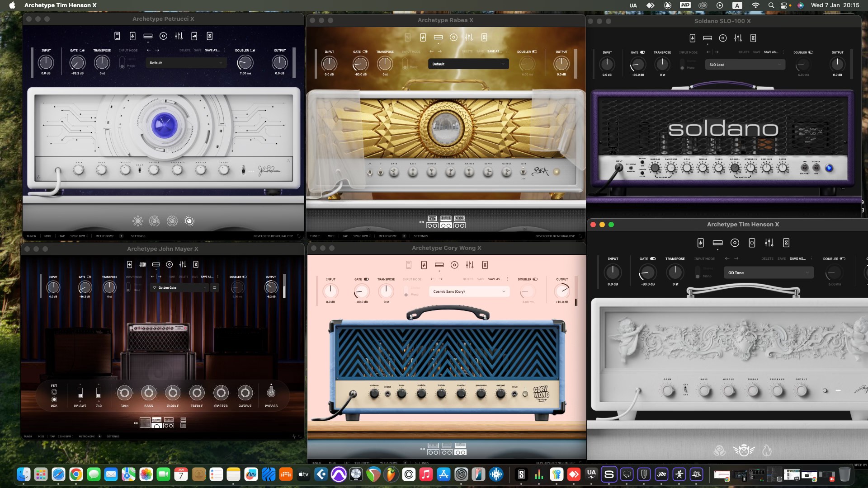Open the Default preset dropdown in Rabea X
868x488 pixels.
(468, 64)
